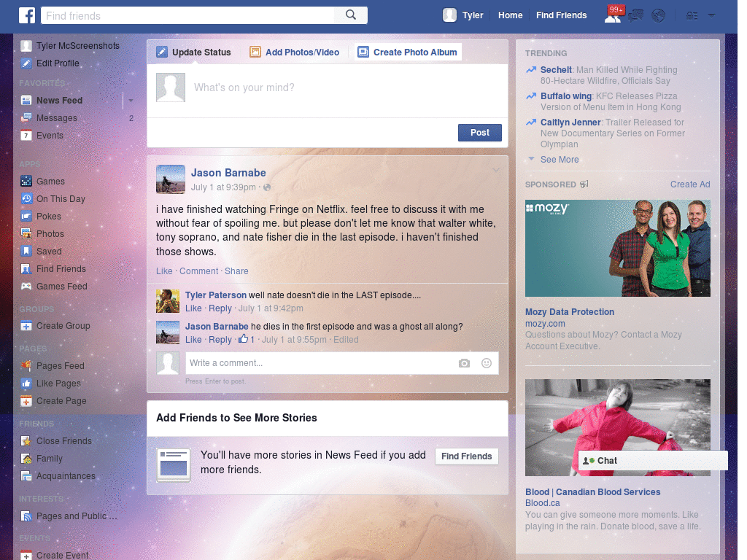The width and height of the screenshot is (747, 560).
Task: Click the Saved bookmark icon
Action: pyautogui.click(x=27, y=252)
